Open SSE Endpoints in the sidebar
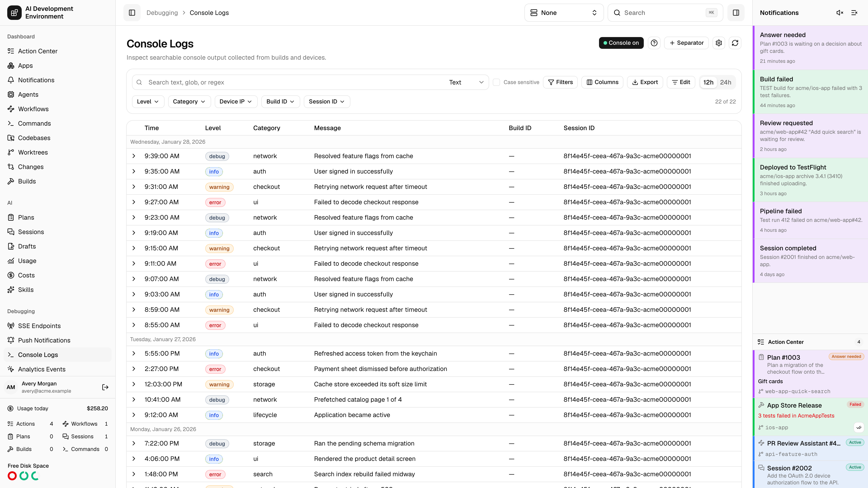868x488 pixels. (58, 326)
